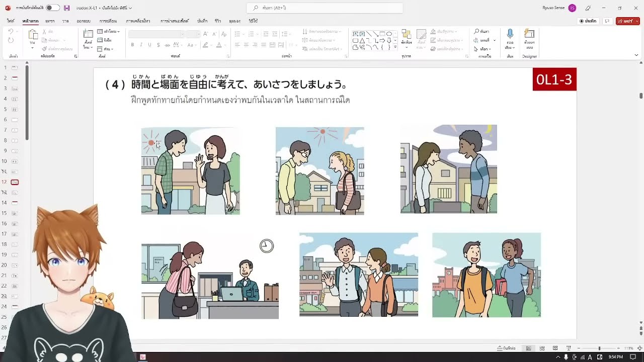Open the File tab
Screen dimensions: 644x362
click(11, 21)
